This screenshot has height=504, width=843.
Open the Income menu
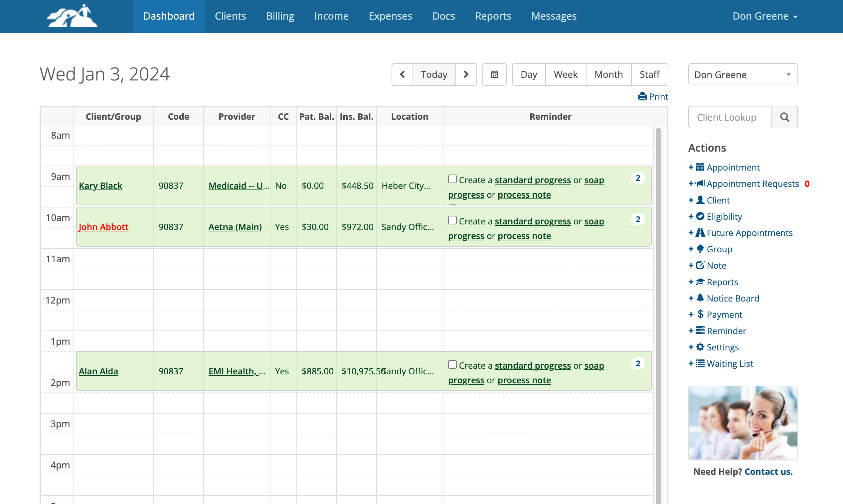(x=331, y=16)
